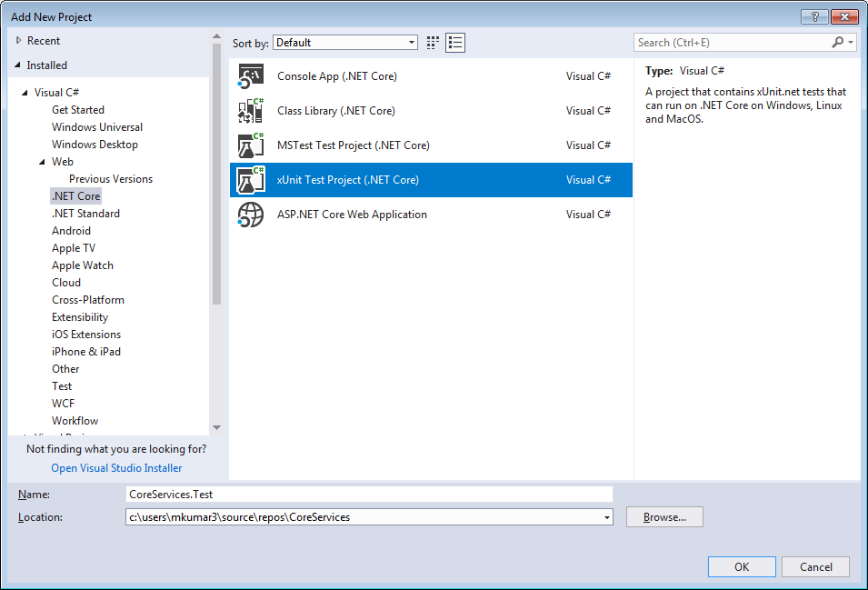Screen dimensions: 868x590
Task: Select the iOS Extensions category
Action: point(86,335)
